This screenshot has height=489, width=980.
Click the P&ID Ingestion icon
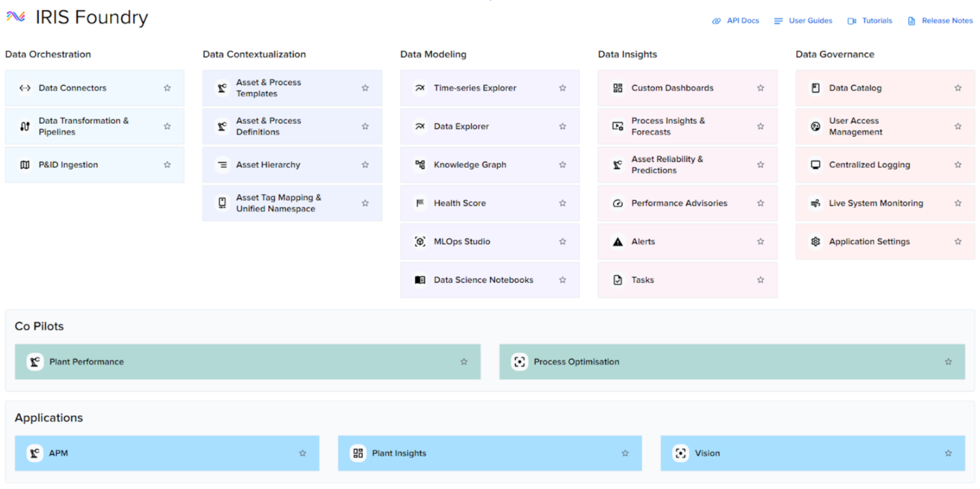pos(26,164)
